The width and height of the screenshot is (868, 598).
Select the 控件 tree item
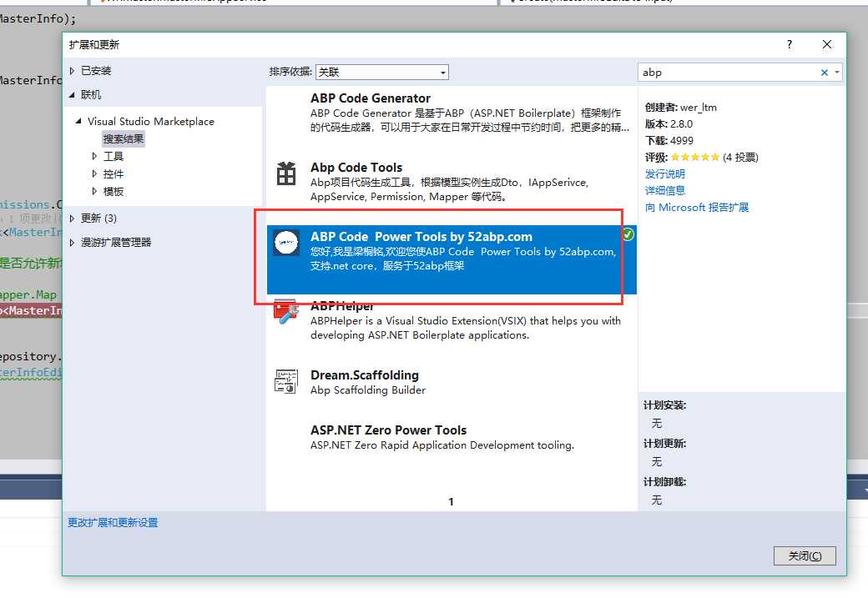click(x=114, y=173)
